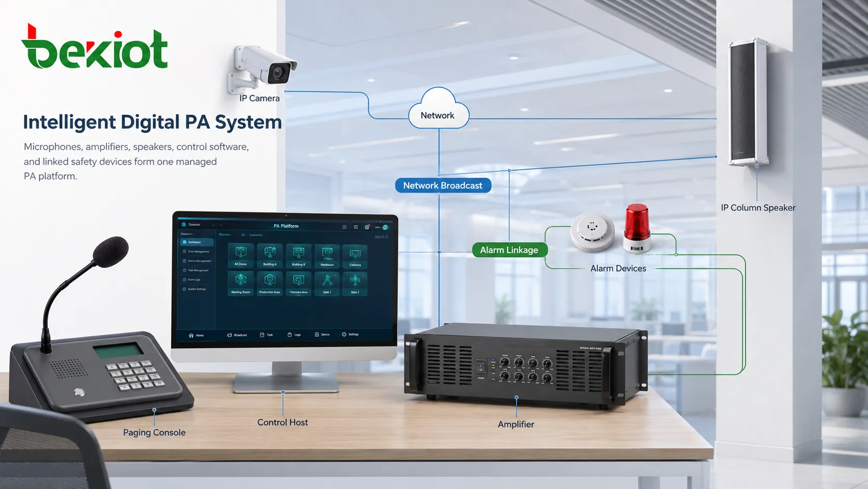Open the user avatar in PA Platform header
This screenshot has width=868, height=489.
coord(385,228)
